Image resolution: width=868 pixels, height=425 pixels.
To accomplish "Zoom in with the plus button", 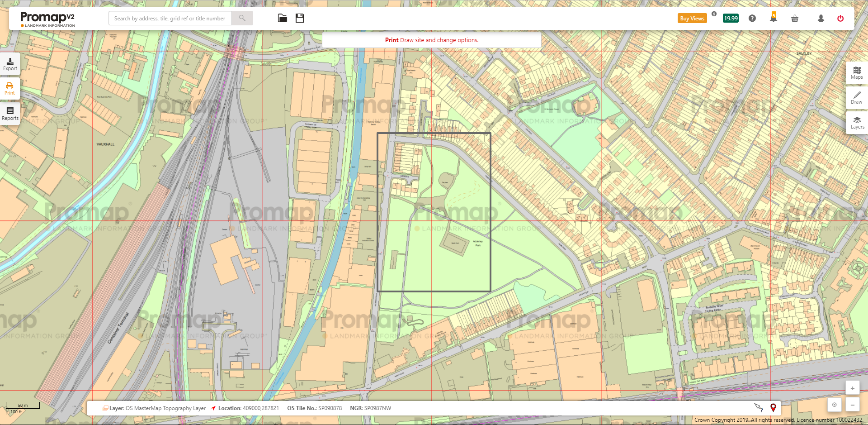I will 853,388.
